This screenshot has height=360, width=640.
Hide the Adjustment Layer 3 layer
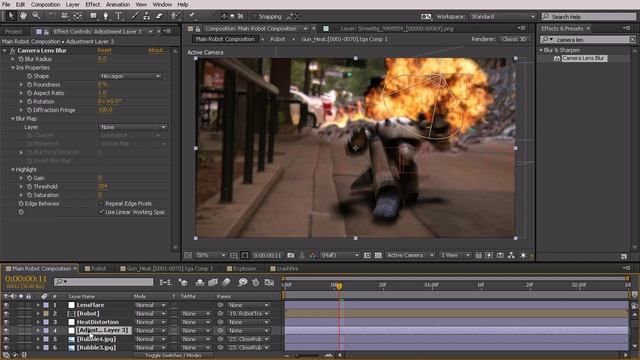(6, 331)
